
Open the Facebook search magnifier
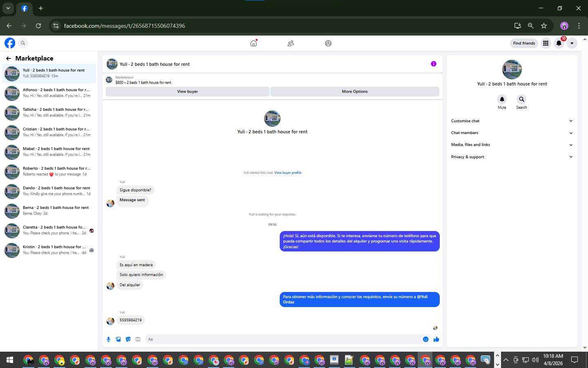tap(23, 43)
